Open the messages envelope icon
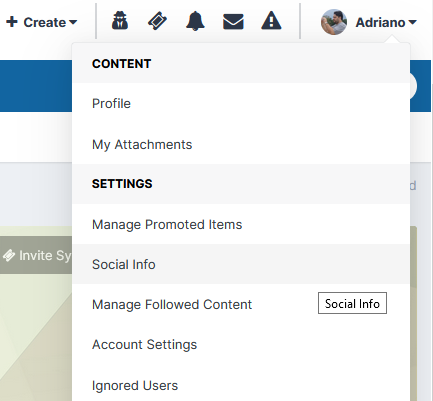433x401 pixels. point(233,22)
